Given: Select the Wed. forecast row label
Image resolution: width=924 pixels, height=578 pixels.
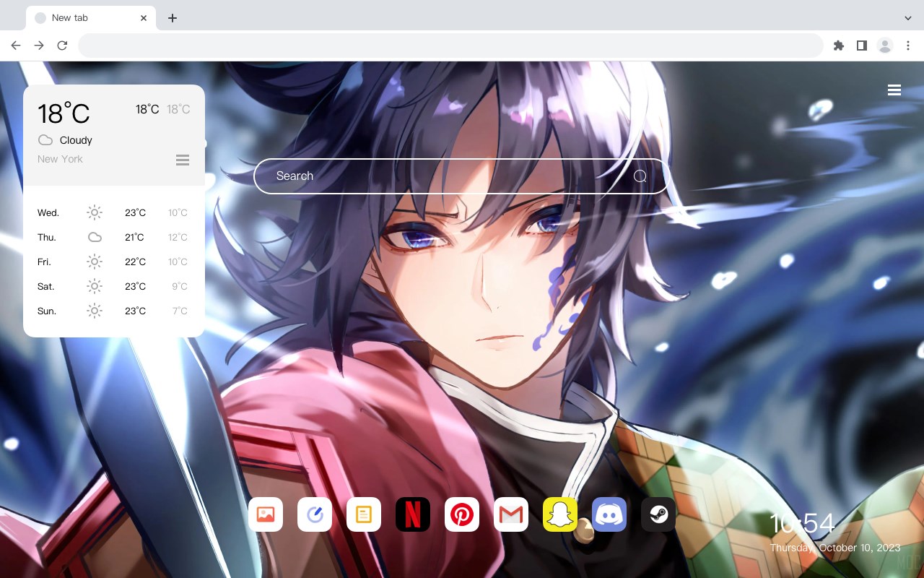Looking at the screenshot, I should point(48,213).
